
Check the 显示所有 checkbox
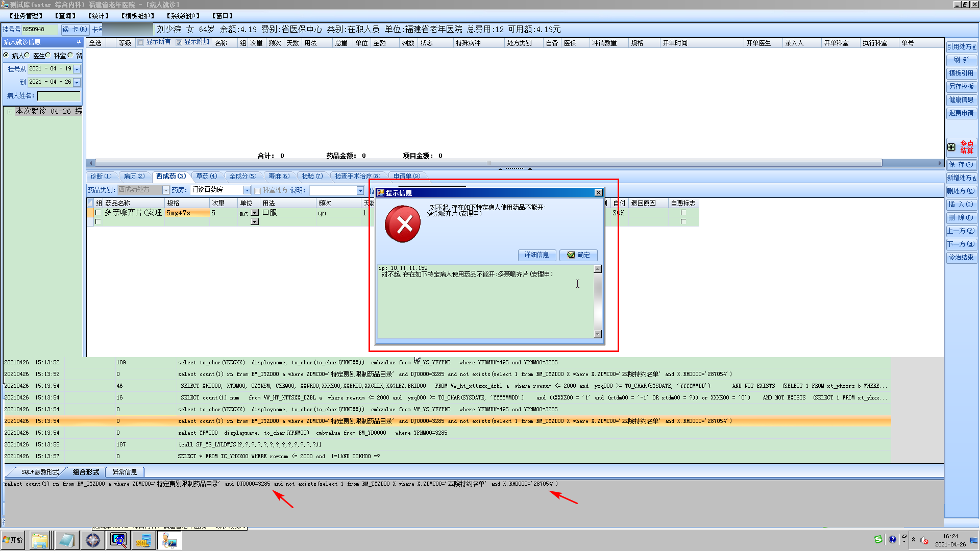click(141, 42)
